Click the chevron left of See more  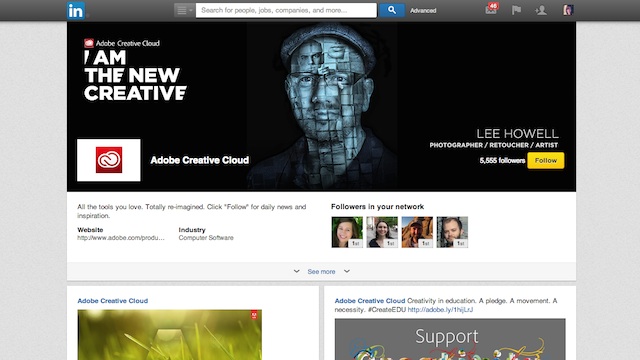(x=297, y=271)
